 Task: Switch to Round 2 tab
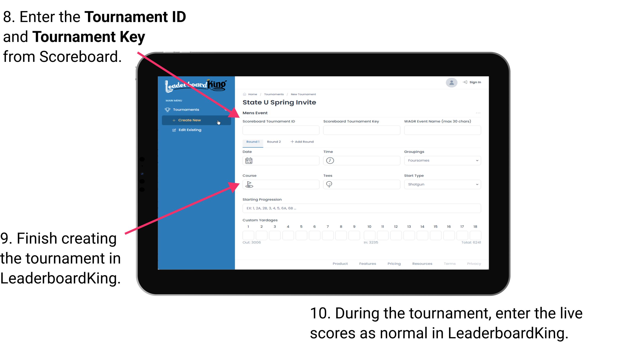tap(273, 141)
